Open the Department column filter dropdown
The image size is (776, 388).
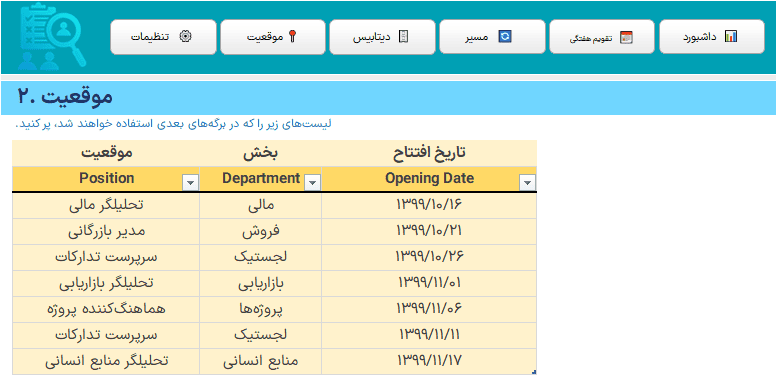(312, 183)
